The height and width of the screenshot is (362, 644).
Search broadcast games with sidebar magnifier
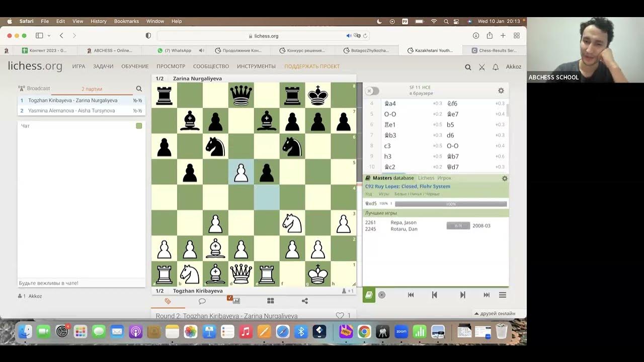click(x=139, y=88)
